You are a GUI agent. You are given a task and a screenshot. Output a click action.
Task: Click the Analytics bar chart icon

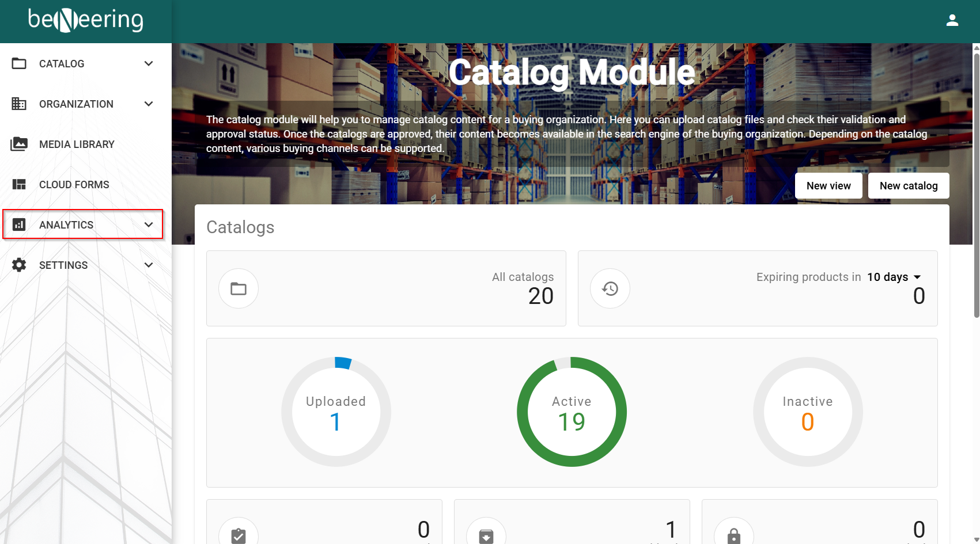pos(19,225)
